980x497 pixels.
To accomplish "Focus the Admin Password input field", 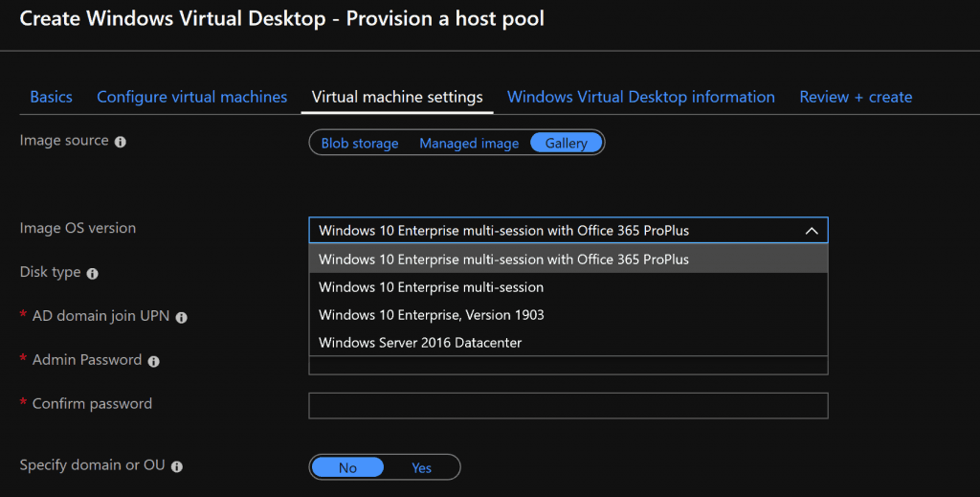I will click(x=568, y=365).
